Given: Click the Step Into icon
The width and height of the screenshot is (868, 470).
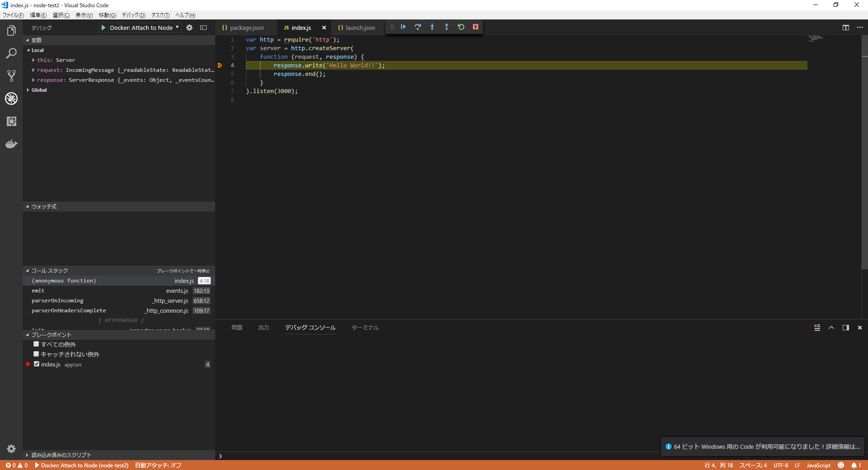Looking at the screenshot, I should 432,27.
